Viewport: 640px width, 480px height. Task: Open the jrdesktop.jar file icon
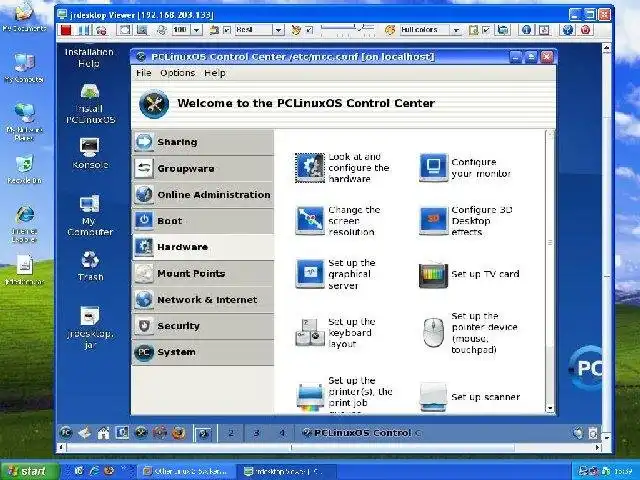90,327
